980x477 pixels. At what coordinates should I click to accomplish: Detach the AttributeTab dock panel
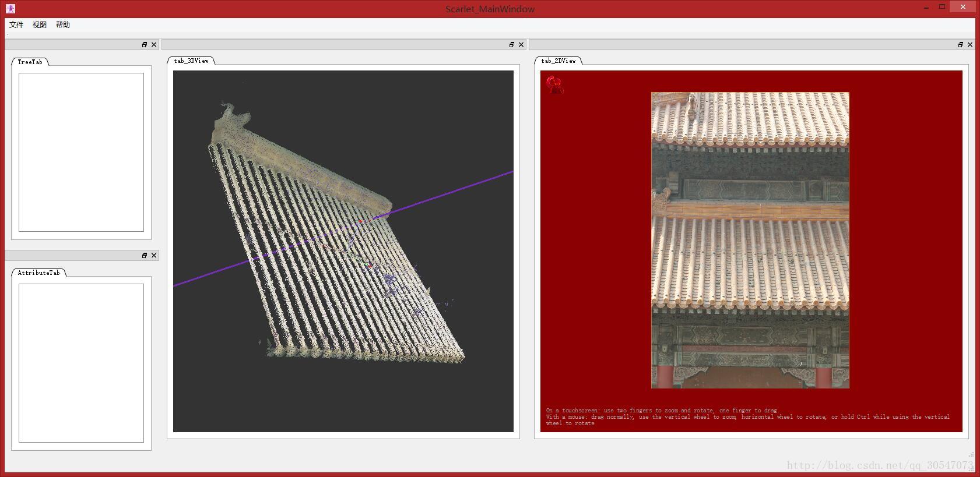point(145,256)
